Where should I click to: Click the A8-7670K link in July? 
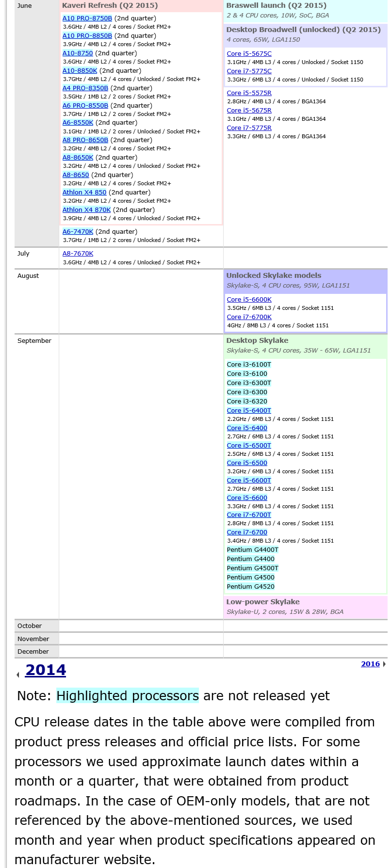coord(78,254)
